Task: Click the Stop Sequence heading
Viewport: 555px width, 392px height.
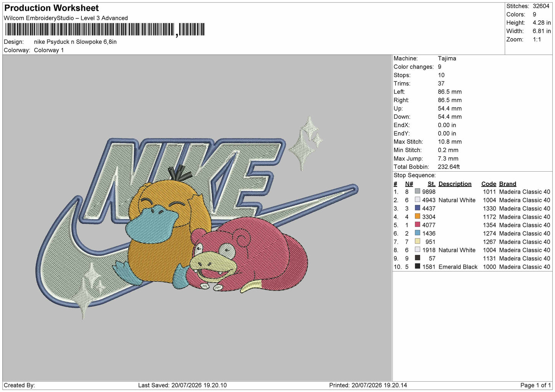Action: [414, 175]
